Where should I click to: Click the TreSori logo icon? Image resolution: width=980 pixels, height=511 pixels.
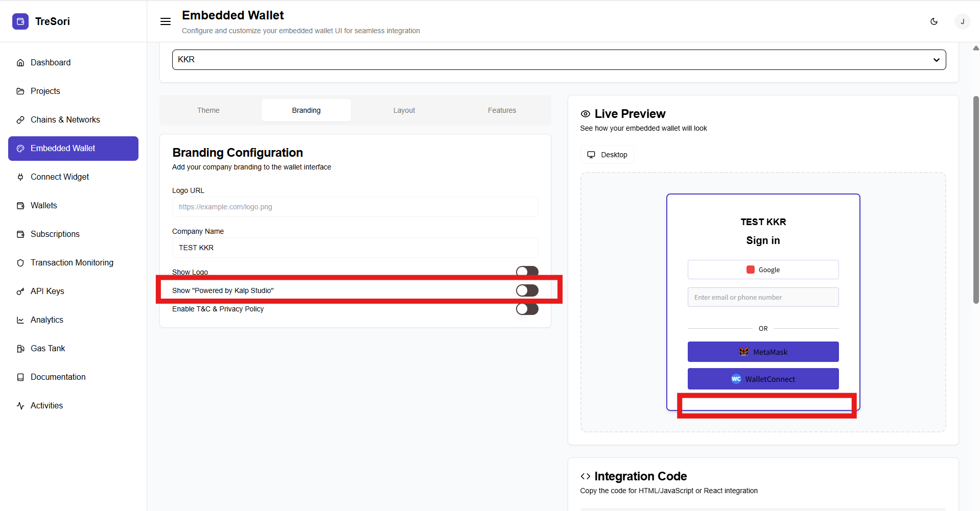click(20, 21)
